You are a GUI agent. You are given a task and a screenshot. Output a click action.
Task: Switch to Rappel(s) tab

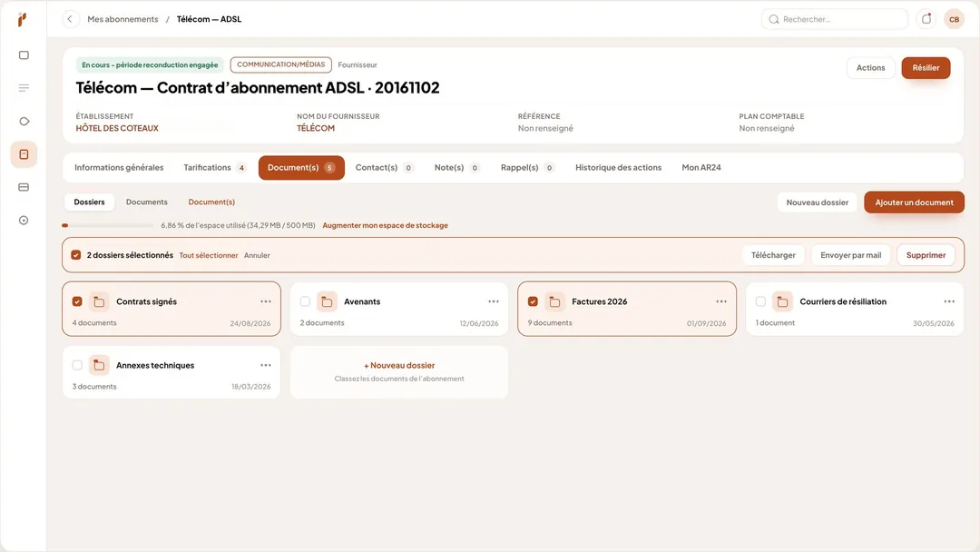[527, 168]
